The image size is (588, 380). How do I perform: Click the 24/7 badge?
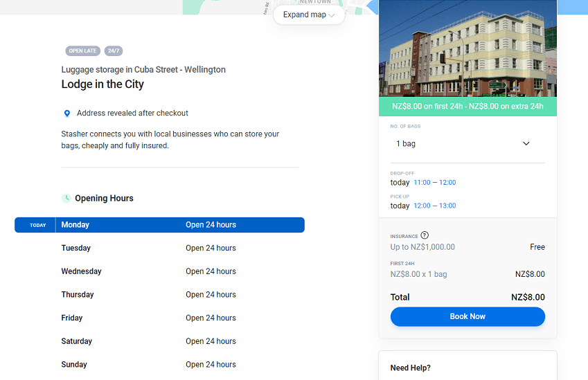pyautogui.click(x=114, y=51)
